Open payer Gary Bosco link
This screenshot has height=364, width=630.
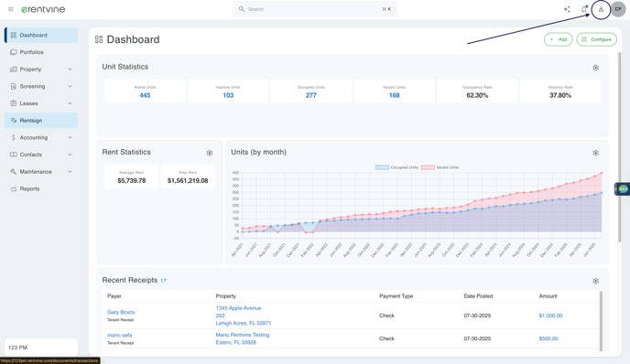point(121,312)
